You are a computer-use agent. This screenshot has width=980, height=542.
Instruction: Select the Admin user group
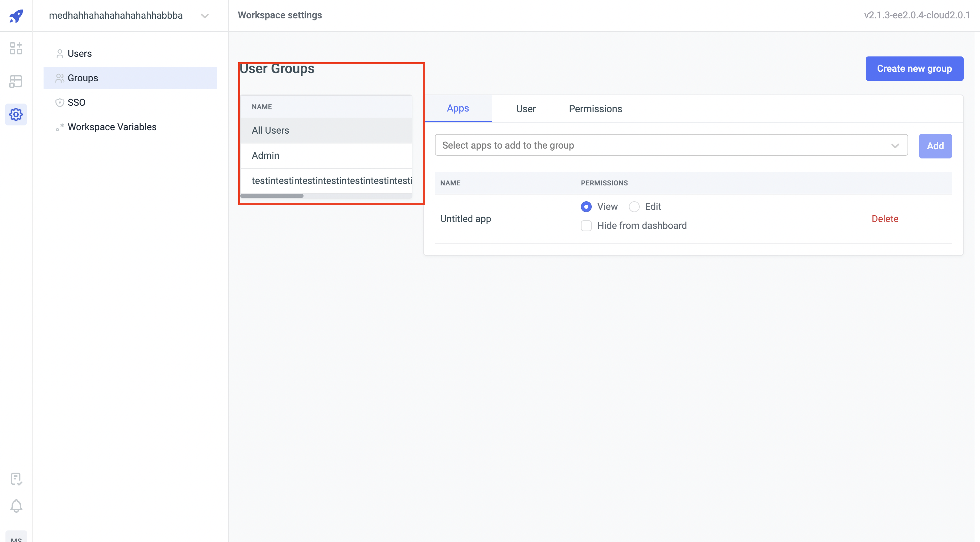click(265, 155)
